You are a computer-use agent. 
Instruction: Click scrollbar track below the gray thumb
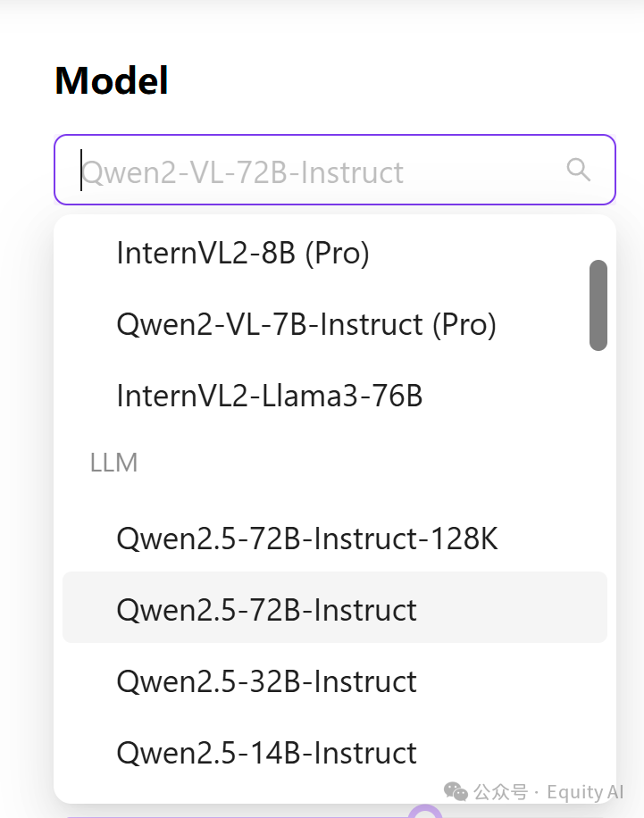tap(598, 536)
